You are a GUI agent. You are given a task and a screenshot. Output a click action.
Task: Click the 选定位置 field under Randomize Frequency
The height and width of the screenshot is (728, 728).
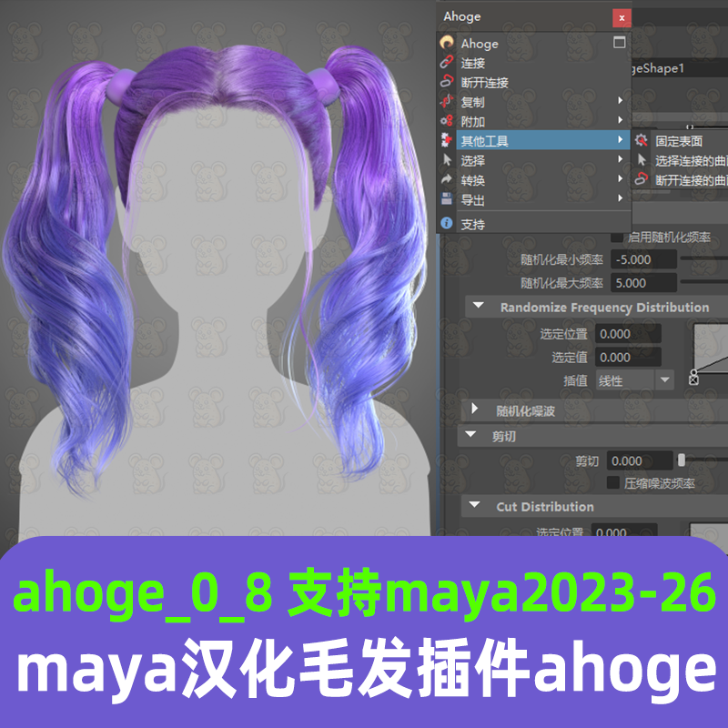(x=628, y=333)
